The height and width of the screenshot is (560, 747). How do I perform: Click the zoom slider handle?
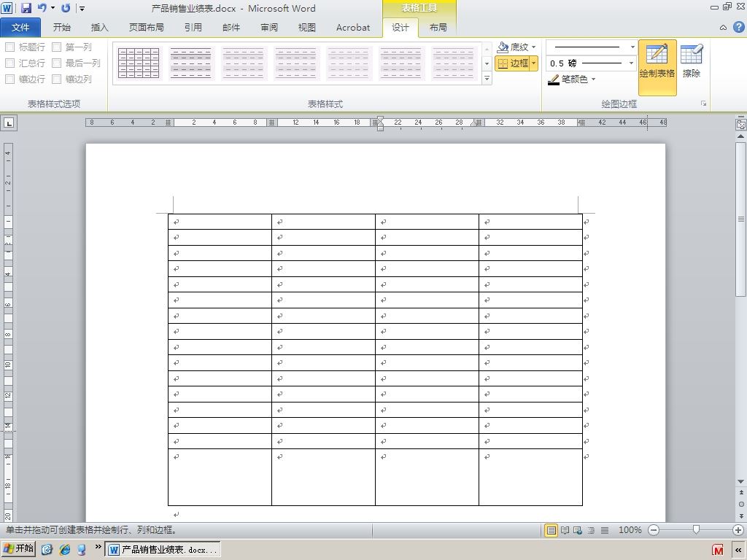point(696,529)
